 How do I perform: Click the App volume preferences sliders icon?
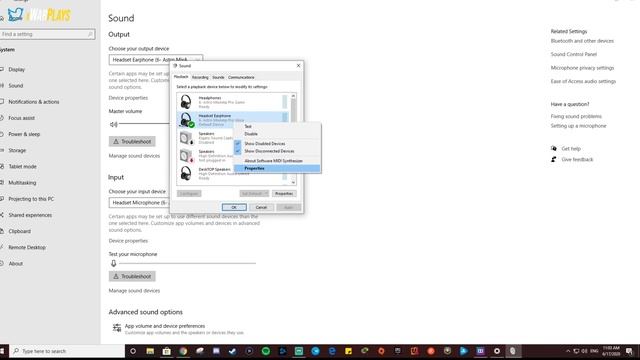[117, 328]
